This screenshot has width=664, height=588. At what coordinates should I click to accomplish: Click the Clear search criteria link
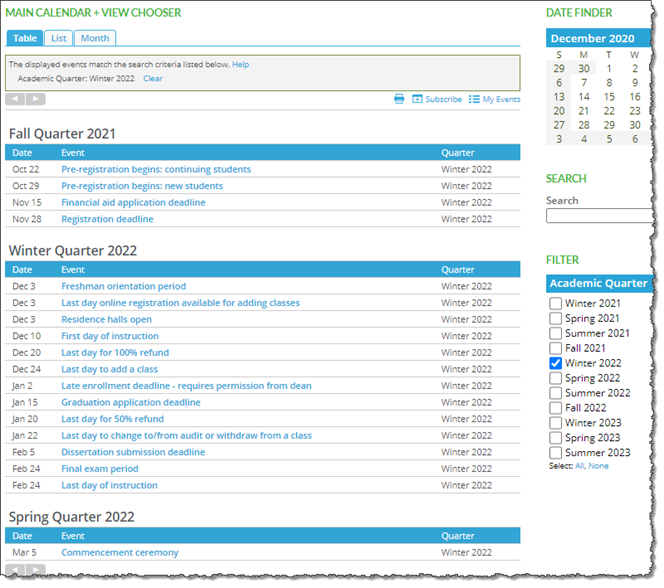pos(152,78)
